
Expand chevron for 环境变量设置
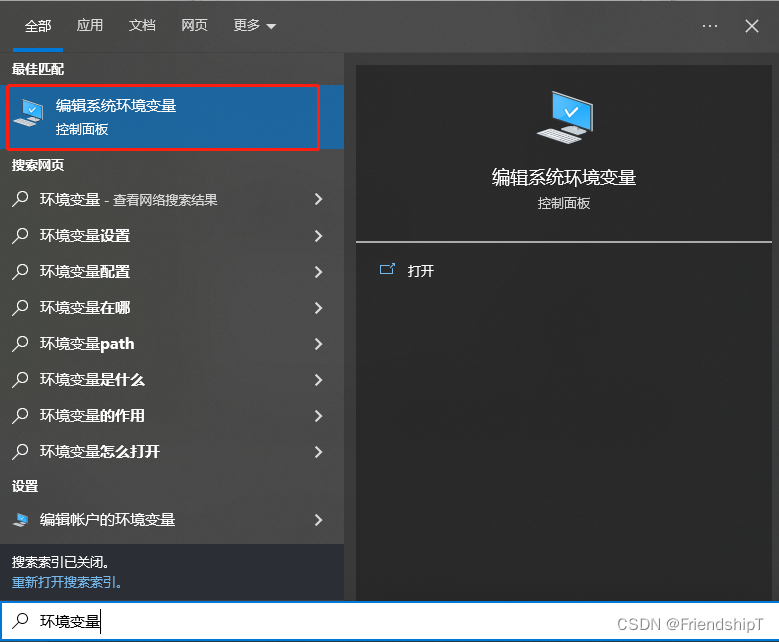point(318,236)
